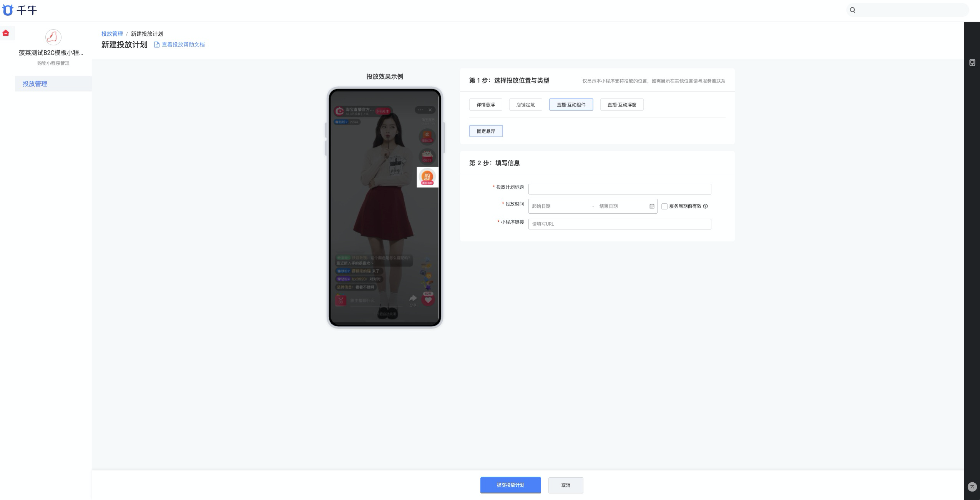This screenshot has height=500, width=980.
Task: Click the red home icon in sidebar
Action: pos(6,33)
